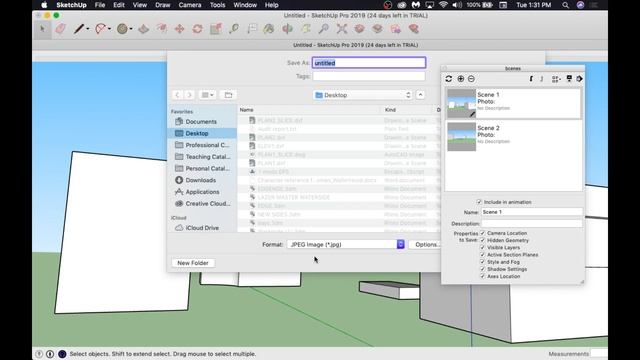640x360 pixels.
Task: Pick the Eraser tool
Action: [61, 29]
